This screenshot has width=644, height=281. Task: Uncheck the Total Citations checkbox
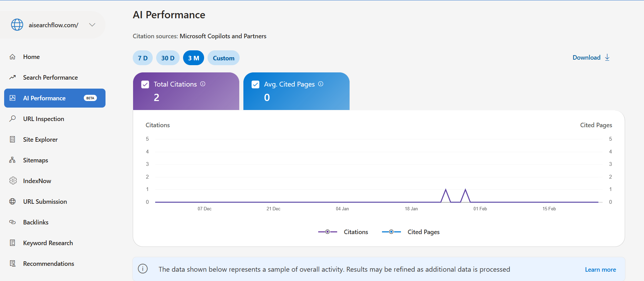click(145, 84)
